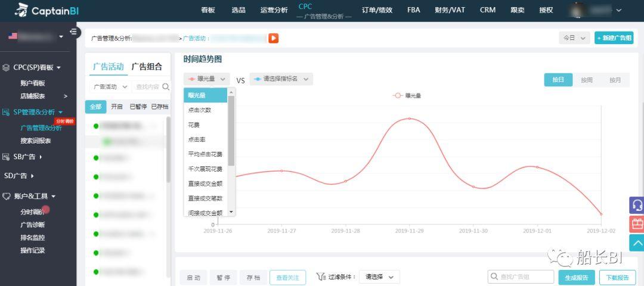The image size is (644, 286).
Task: Open the 财务/VAT top menu
Action: [450, 10]
